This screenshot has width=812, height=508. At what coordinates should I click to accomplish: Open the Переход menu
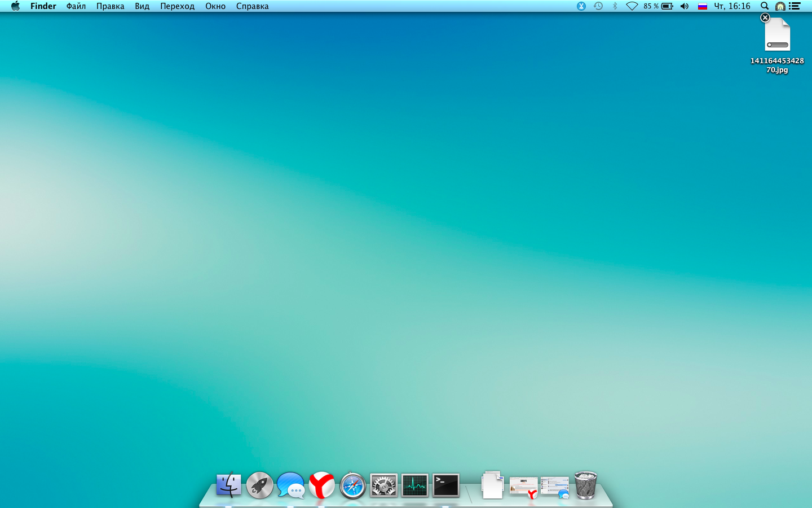coord(177,6)
